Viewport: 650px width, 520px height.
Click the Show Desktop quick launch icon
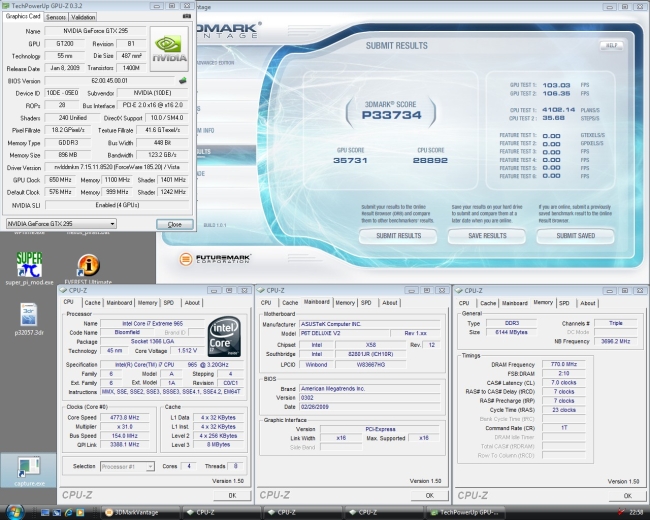(46, 513)
